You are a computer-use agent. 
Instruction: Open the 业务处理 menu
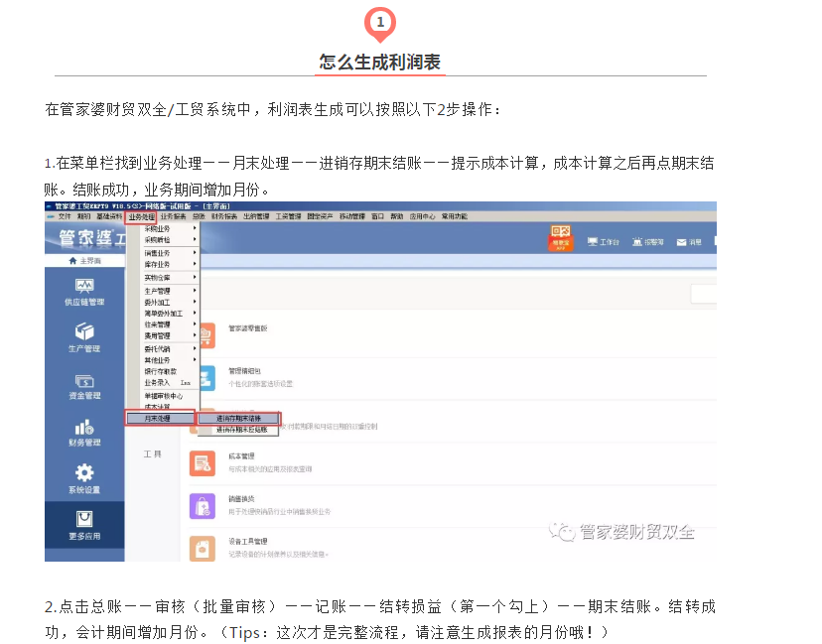pyautogui.click(x=141, y=217)
